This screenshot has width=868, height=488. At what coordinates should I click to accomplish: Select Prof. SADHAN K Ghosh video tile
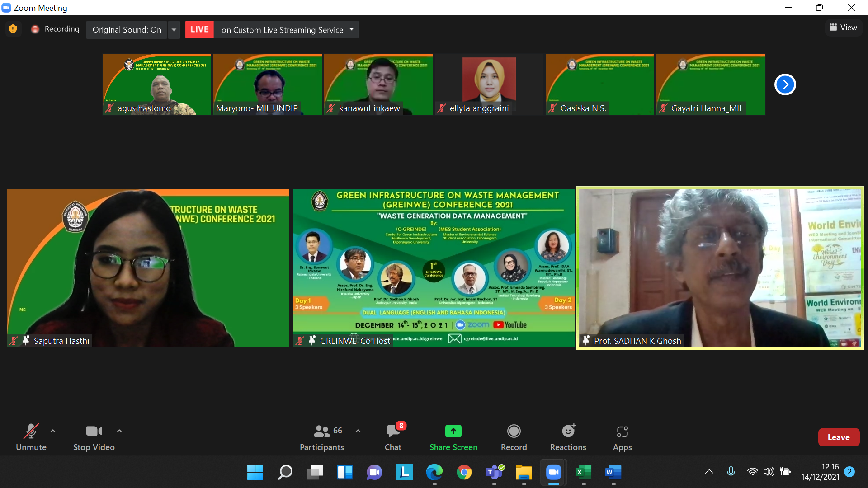point(720,267)
